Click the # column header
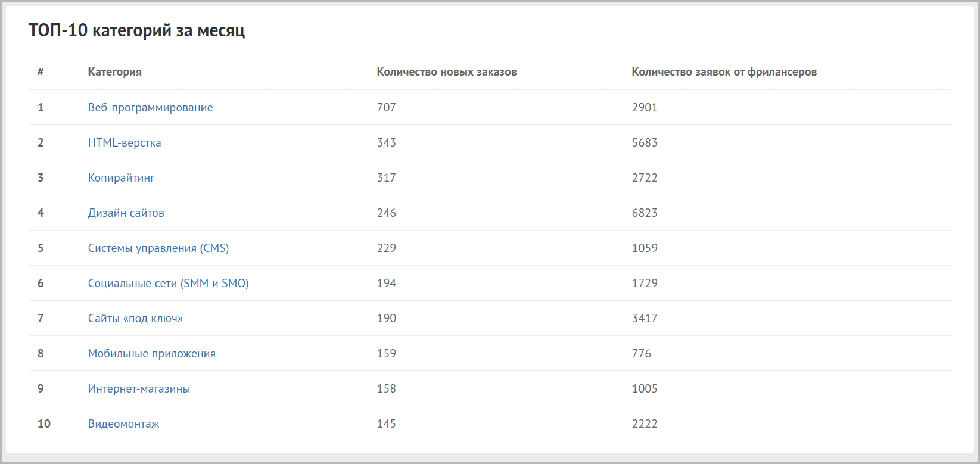This screenshot has height=464, width=980. pos(41,72)
